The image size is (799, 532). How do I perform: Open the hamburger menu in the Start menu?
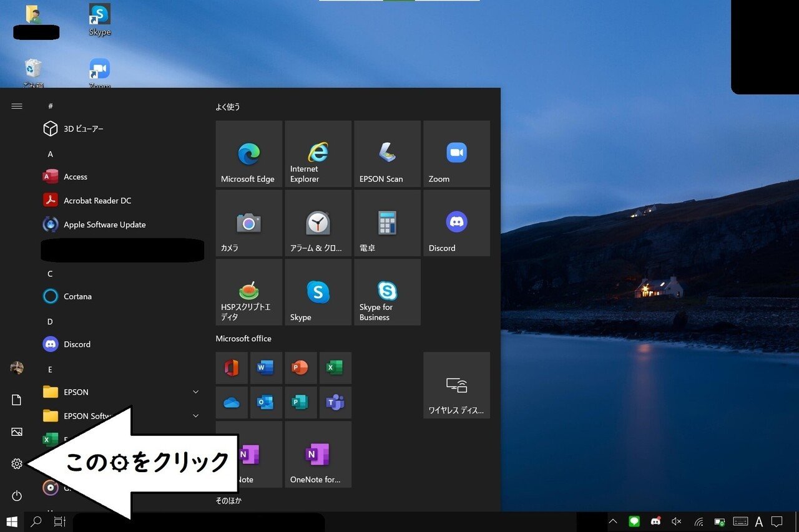16,106
